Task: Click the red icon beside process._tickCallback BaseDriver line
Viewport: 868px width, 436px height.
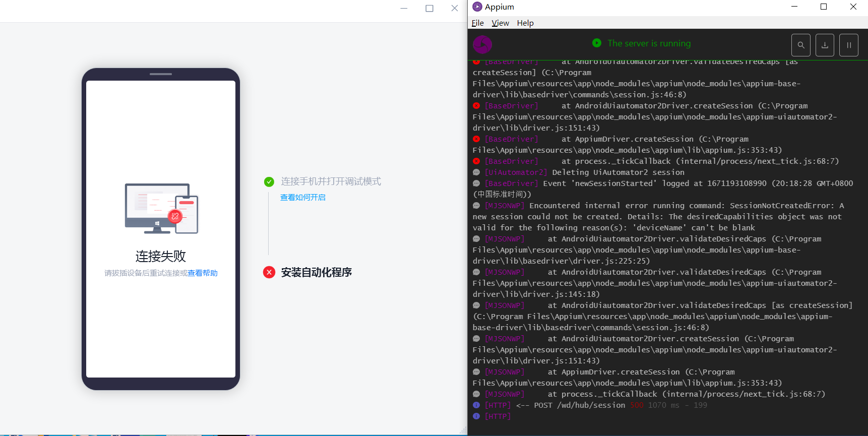Action: pyautogui.click(x=476, y=161)
